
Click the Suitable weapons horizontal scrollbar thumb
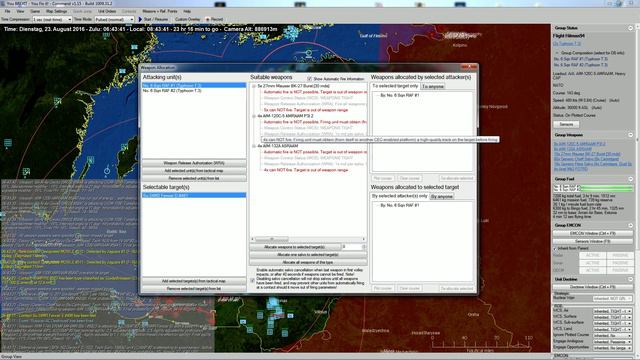[x=272, y=239]
